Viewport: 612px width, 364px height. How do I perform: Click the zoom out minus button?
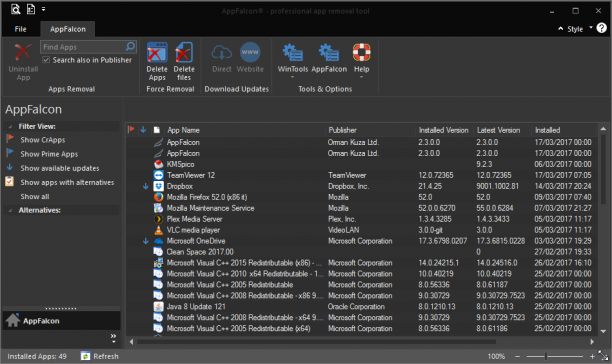click(517, 356)
